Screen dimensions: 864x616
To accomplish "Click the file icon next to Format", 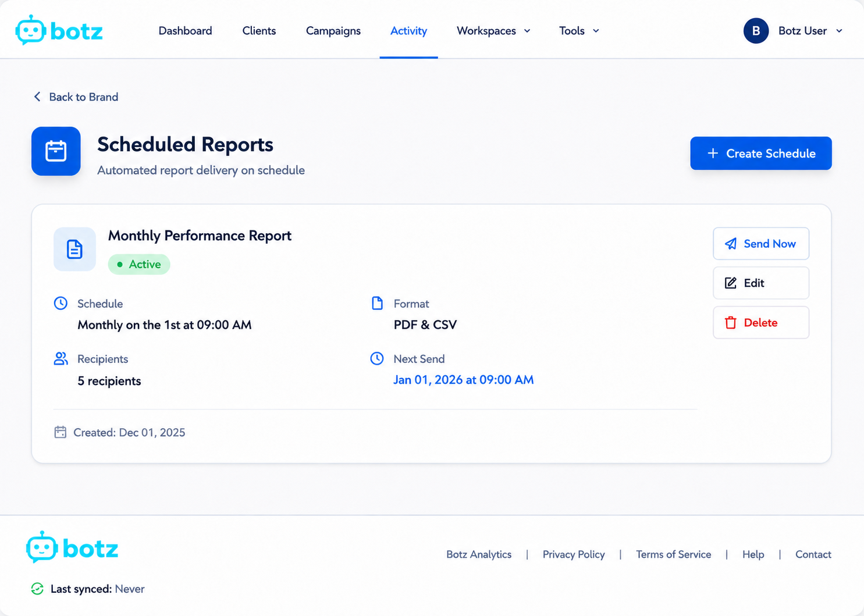I will click(x=377, y=303).
